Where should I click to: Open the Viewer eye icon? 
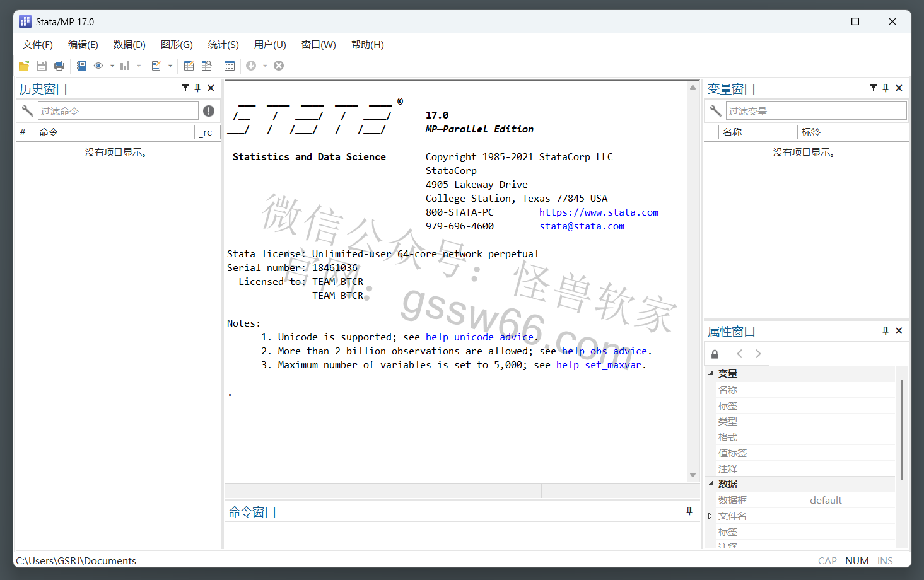click(98, 66)
